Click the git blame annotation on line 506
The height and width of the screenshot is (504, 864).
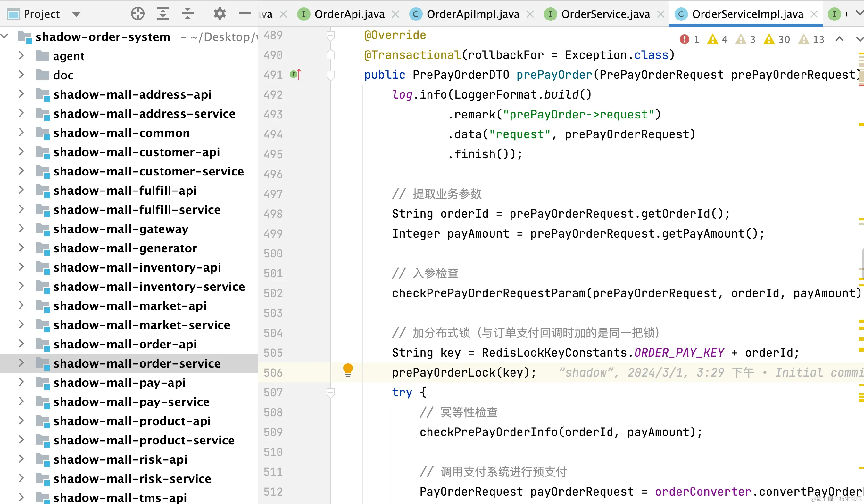click(x=711, y=372)
